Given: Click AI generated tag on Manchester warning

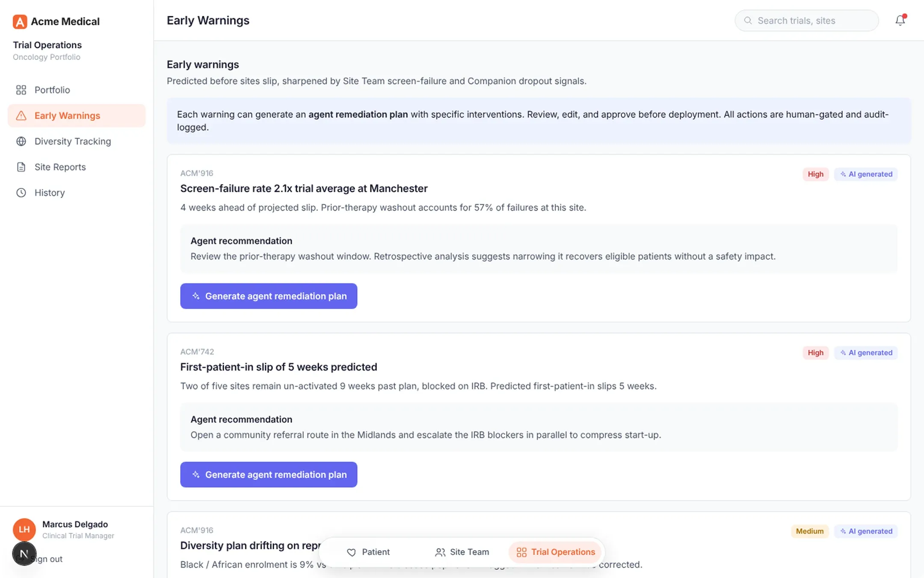Looking at the screenshot, I should tap(866, 174).
